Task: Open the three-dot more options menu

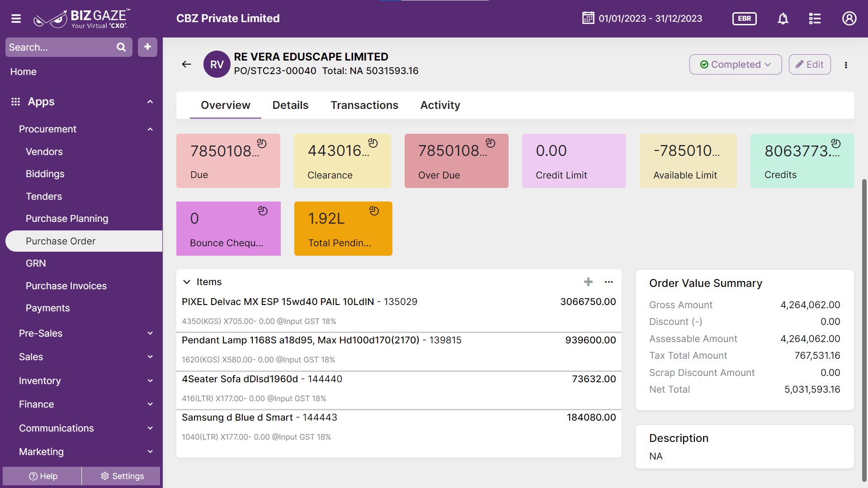Action: click(x=846, y=65)
